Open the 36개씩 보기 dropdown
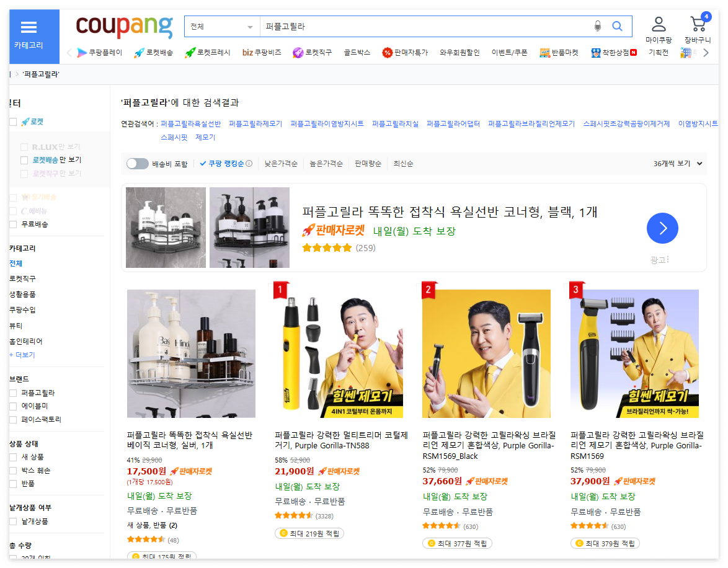This screenshot has height=568, width=728. [677, 164]
